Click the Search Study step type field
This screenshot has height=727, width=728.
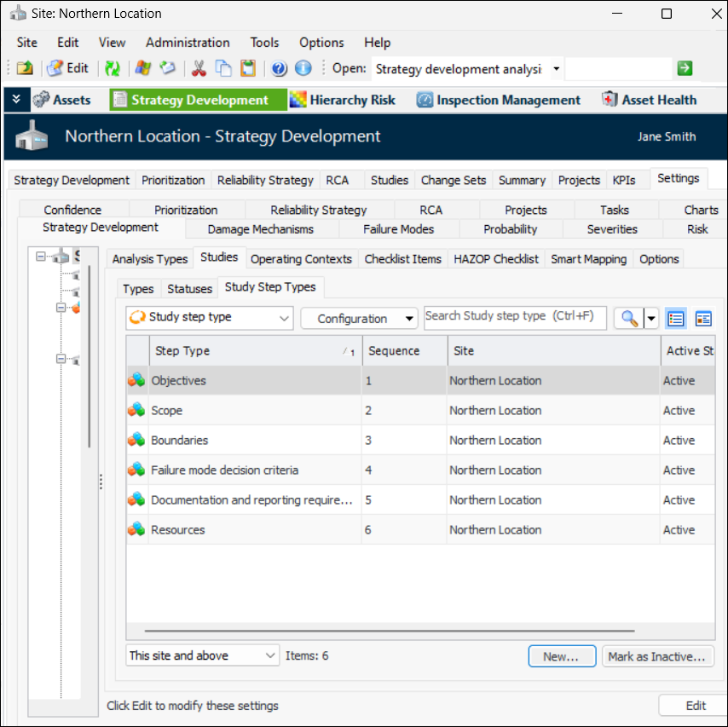515,317
